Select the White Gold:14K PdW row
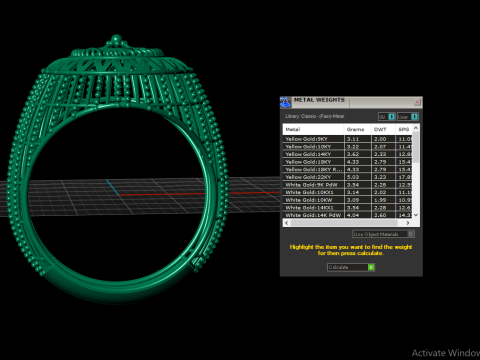This screenshot has height=360, width=480. pos(347,215)
